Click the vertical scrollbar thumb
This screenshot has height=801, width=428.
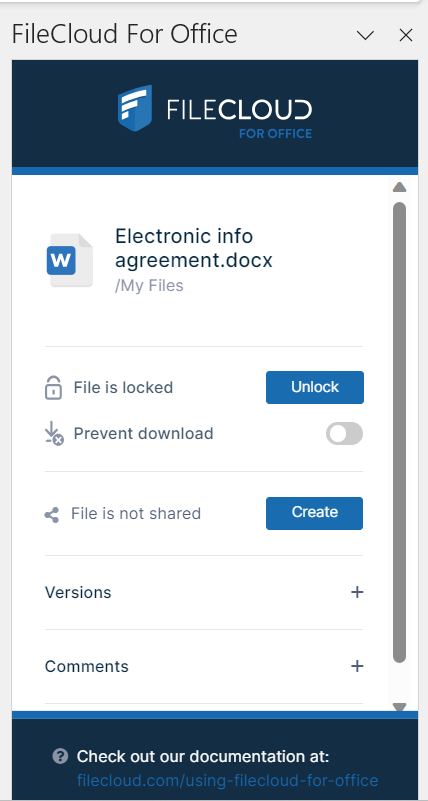coord(399,432)
